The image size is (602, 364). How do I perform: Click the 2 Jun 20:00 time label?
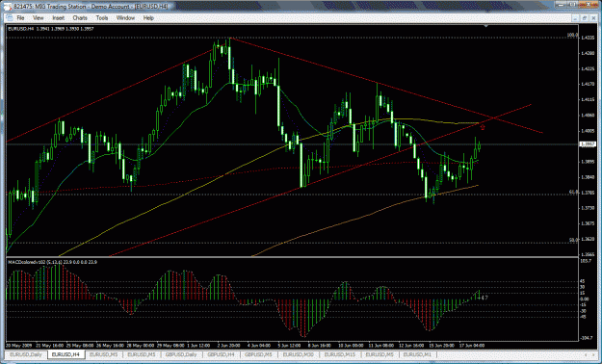229,346
